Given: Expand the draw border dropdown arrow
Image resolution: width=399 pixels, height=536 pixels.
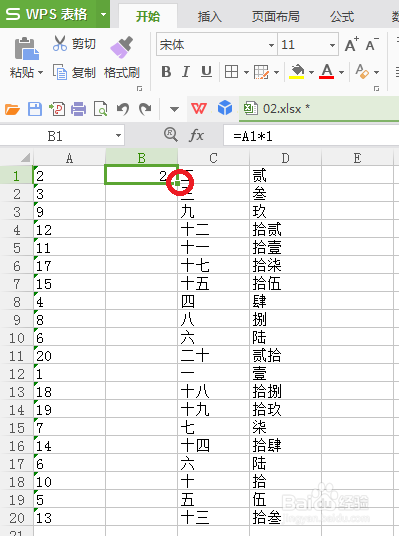Looking at the screenshot, I should tap(276, 72).
